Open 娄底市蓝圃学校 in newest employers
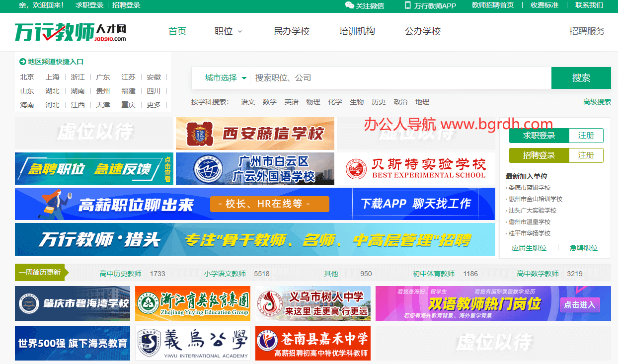This screenshot has height=364, width=618. point(530,188)
